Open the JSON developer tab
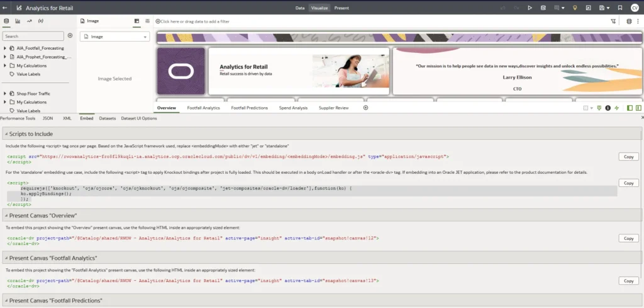Screen dimensions: 644x308 pos(48,118)
